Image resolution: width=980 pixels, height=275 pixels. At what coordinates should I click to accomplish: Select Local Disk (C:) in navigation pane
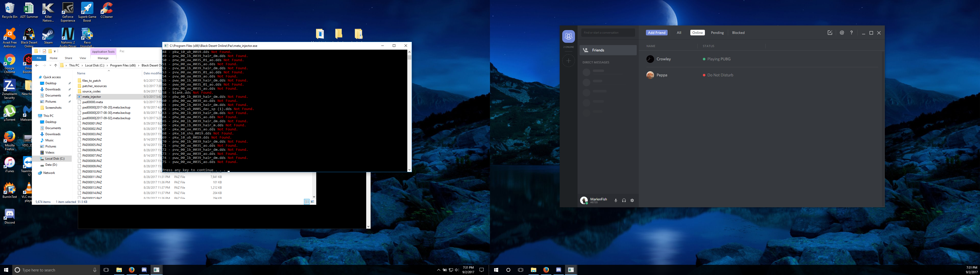(54, 159)
